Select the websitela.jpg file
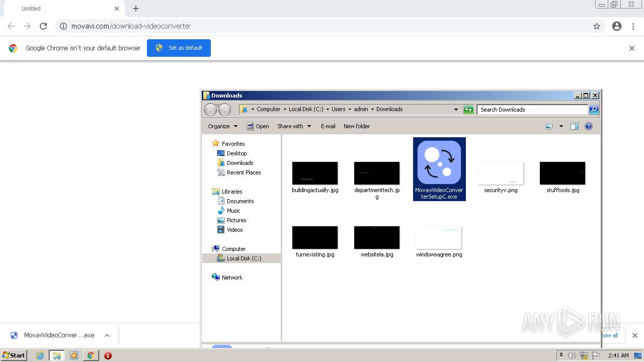The height and width of the screenshot is (362, 644). [377, 238]
